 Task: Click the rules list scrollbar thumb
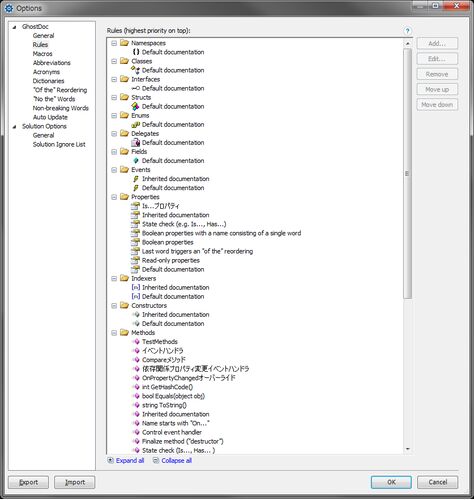pyautogui.click(x=407, y=173)
